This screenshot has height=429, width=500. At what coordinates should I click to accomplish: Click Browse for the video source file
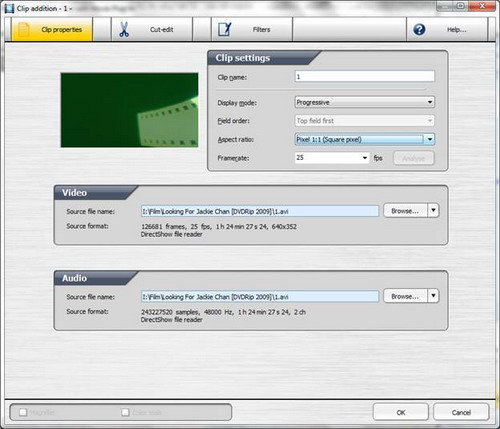pos(405,211)
